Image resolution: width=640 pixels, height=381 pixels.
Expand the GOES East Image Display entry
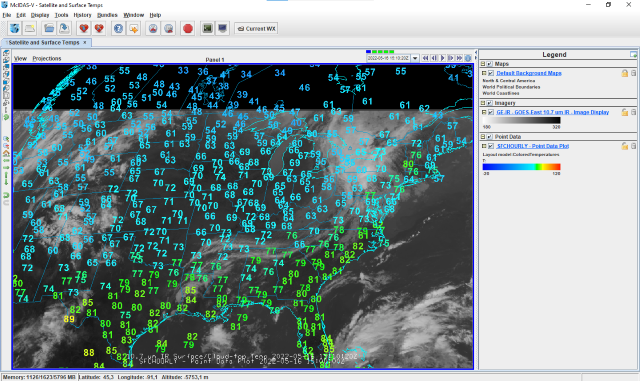(484, 112)
